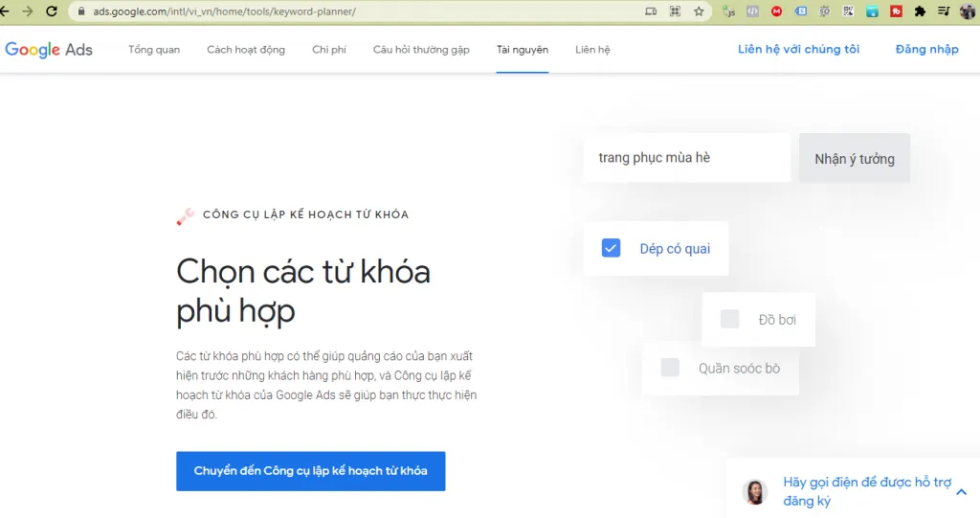Open the media control playlist icon

click(x=944, y=11)
